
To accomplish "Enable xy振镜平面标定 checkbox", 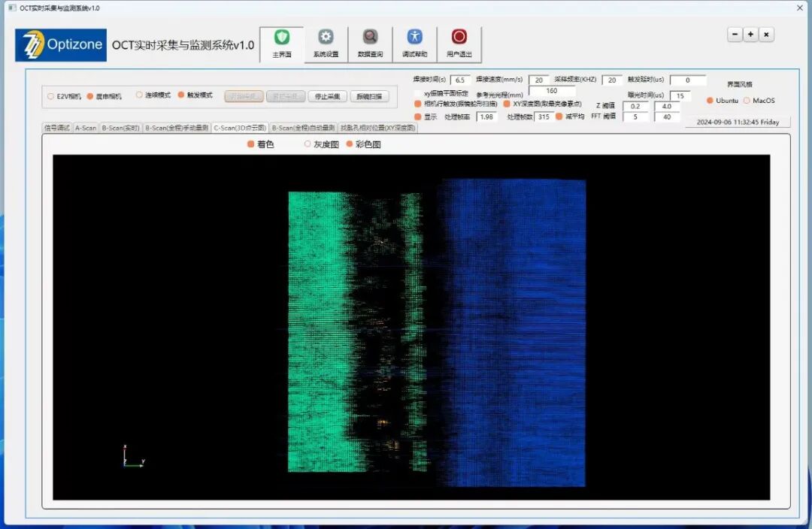I will [418, 93].
